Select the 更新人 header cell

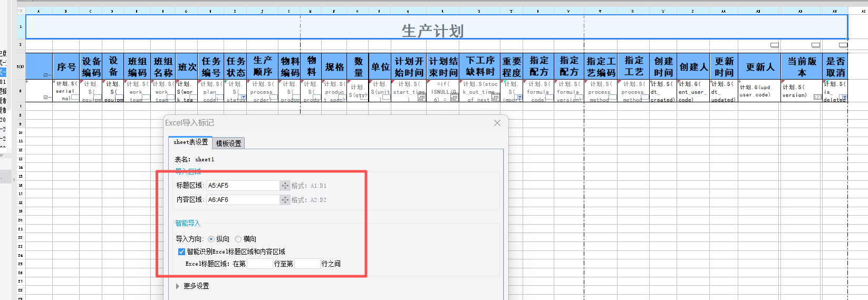point(760,66)
